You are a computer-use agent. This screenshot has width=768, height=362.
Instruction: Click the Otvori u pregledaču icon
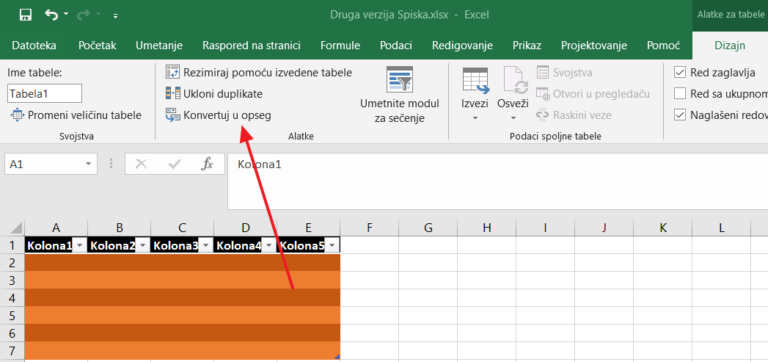(x=542, y=94)
